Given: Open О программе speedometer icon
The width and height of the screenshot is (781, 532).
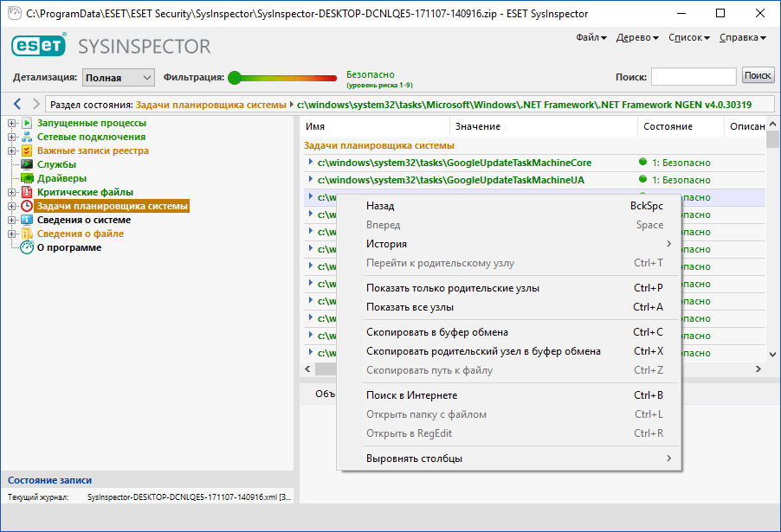Looking at the screenshot, I should coord(25,247).
